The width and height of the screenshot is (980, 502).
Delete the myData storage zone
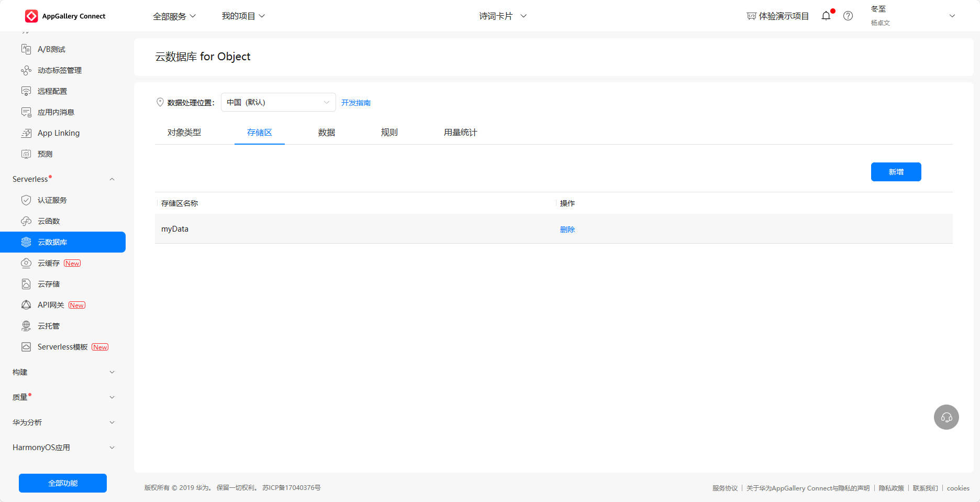[x=567, y=230]
